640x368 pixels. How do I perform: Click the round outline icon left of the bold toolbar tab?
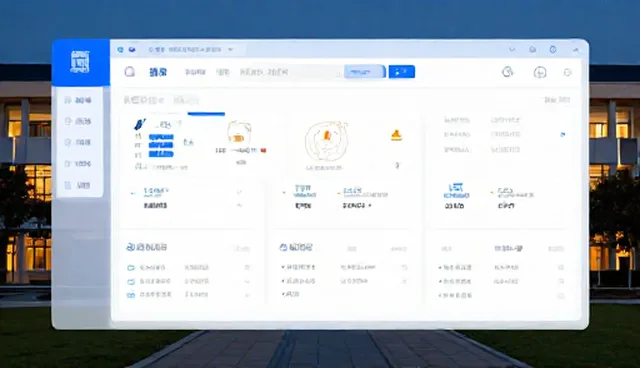point(129,72)
